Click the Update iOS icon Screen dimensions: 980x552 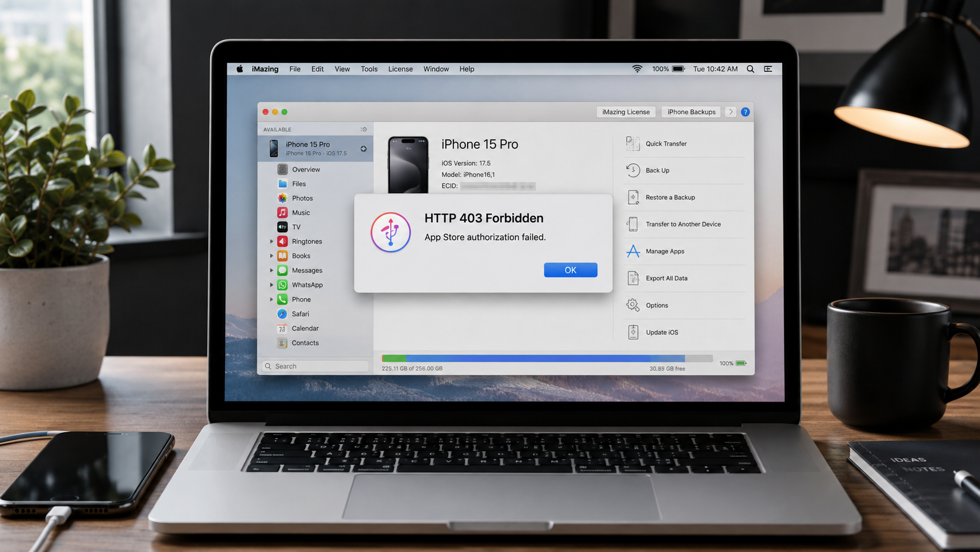632,332
